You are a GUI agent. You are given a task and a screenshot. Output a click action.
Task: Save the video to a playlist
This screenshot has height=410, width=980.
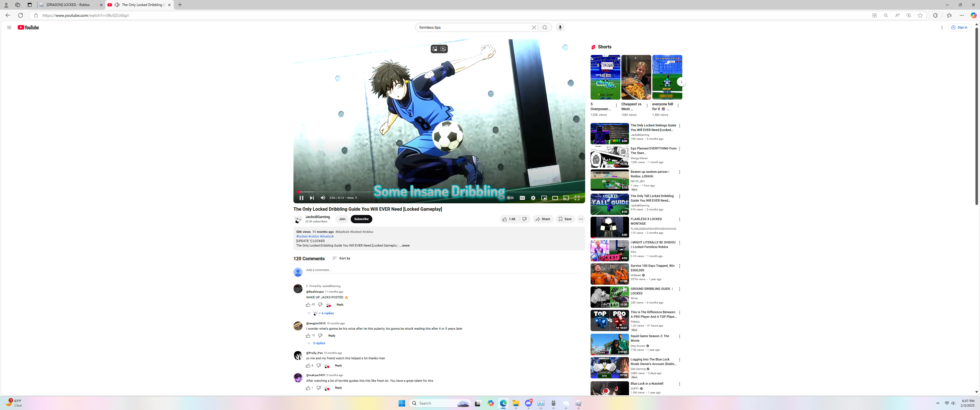tap(565, 219)
